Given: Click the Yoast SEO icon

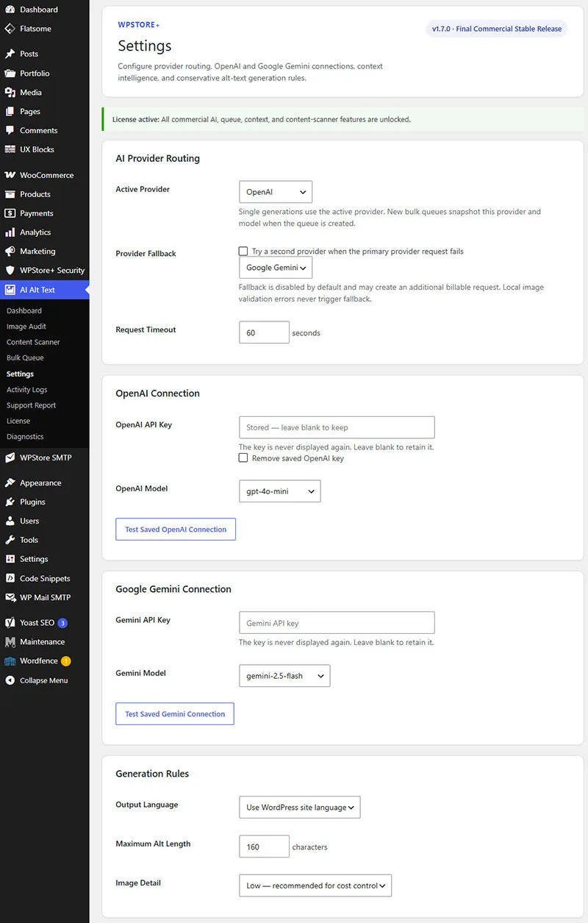Looking at the screenshot, I should [x=10, y=622].
